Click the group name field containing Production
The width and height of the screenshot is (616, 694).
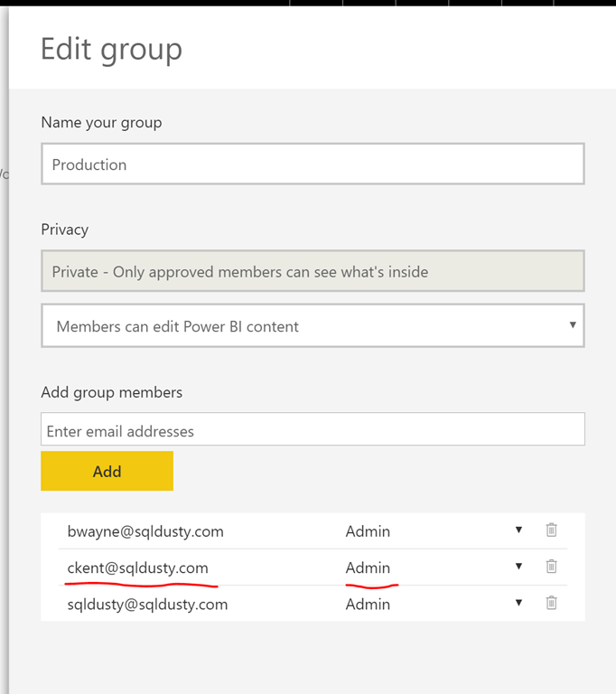(313, 164)
